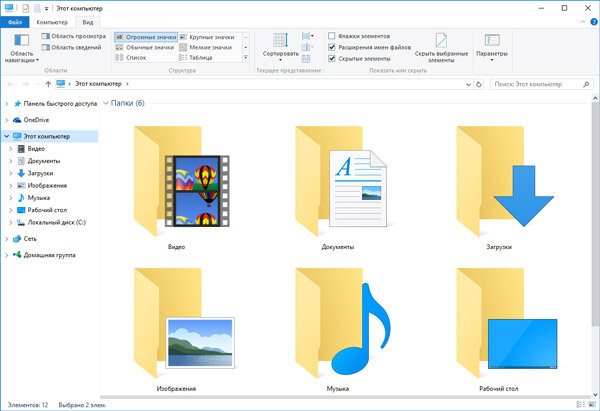600x411 pixels.
Task: Collapse the Папки (6) group header
Action: point(106,103)
